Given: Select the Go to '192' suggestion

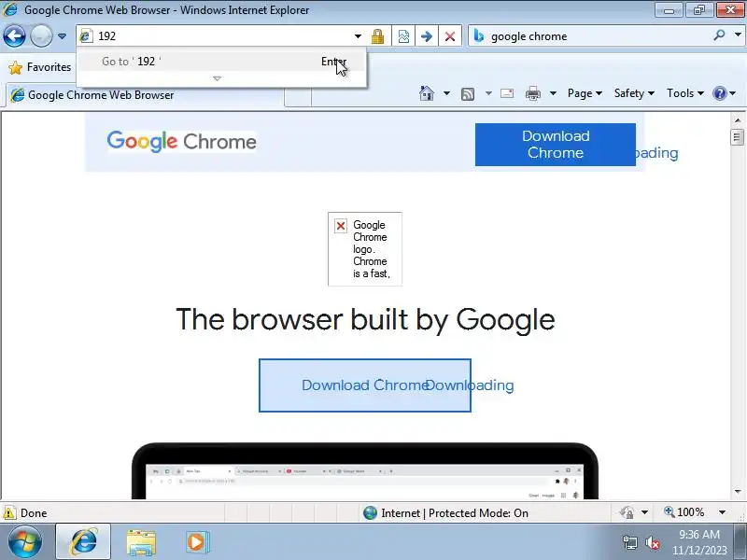Looking at the screenshot, I should tap(221, 62).
